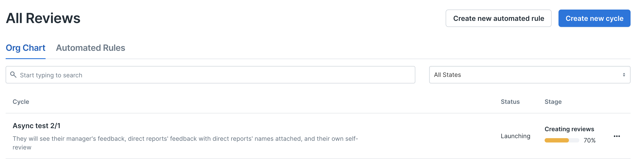644x159 pixels.
Task: Click Create new cycle button
Action: [x=594, y=18]
